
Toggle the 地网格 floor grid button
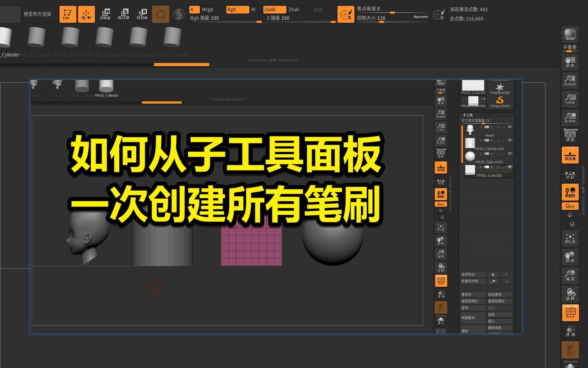[570, 155]
